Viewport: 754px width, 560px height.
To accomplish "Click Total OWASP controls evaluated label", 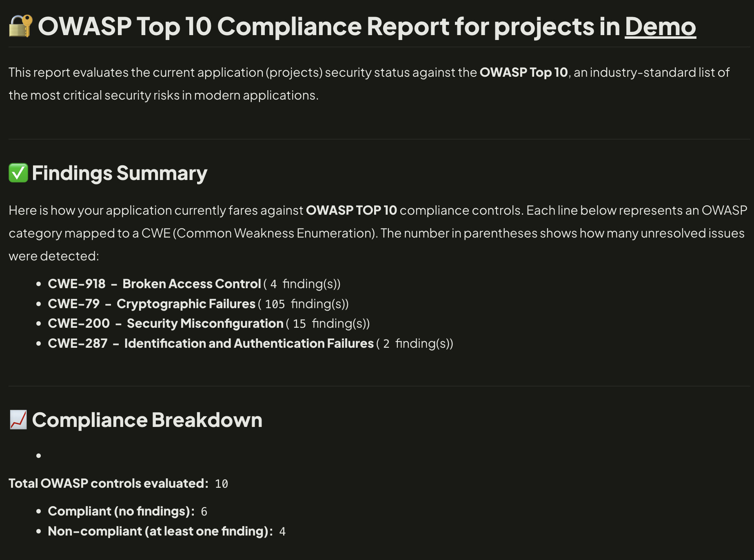I will 109,483.
